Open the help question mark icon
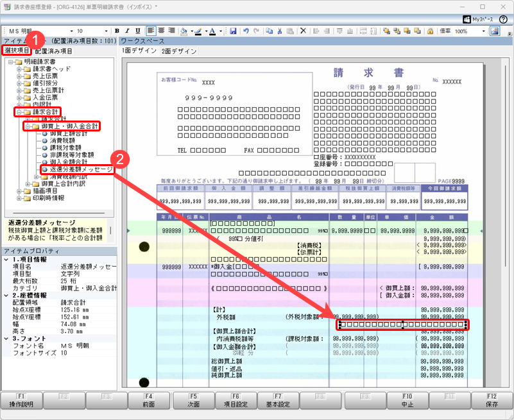This screenshot has width=514, height=420. click(x=503, y=19)
